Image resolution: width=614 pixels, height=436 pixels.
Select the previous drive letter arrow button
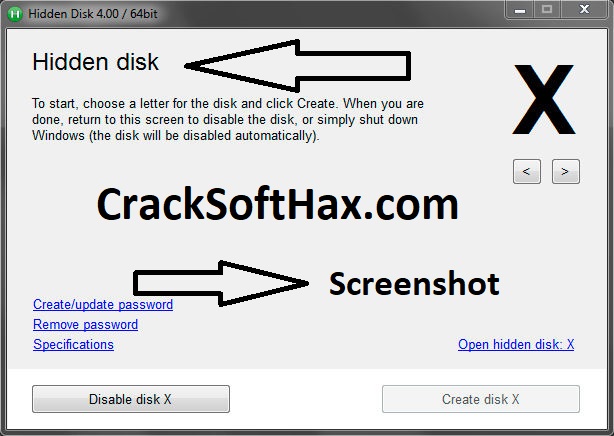527,172
